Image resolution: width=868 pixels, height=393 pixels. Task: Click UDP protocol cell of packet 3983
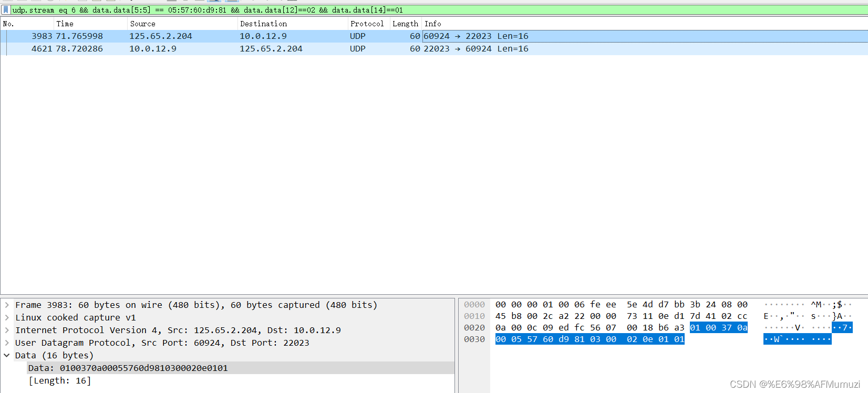[x=358, y=36]
